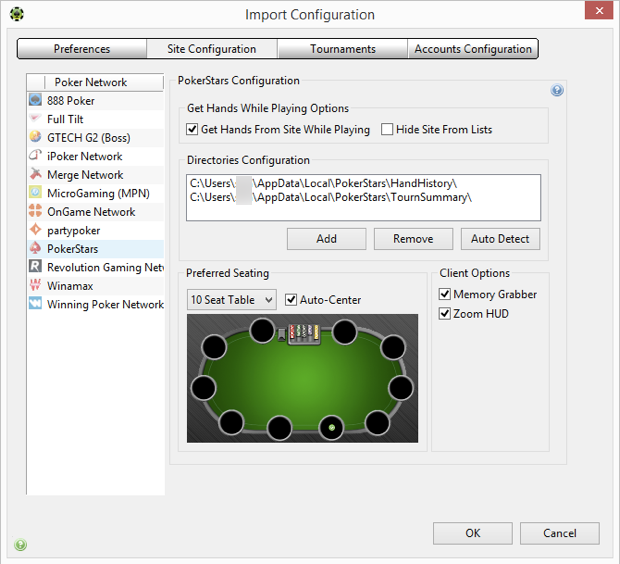The height and width of the screenshot is (564, 620).
Task: Uncheck the Auto-Center option
Action: tap(291, 300)
